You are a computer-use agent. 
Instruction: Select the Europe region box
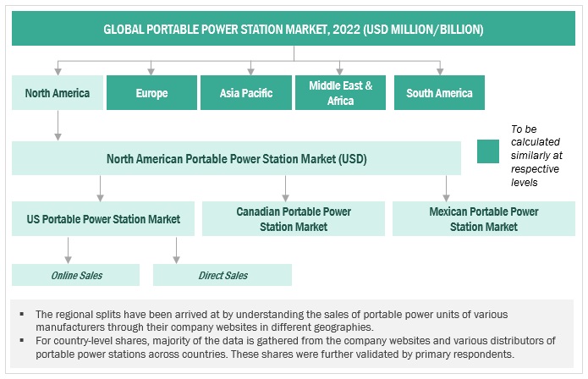(151, 93)
